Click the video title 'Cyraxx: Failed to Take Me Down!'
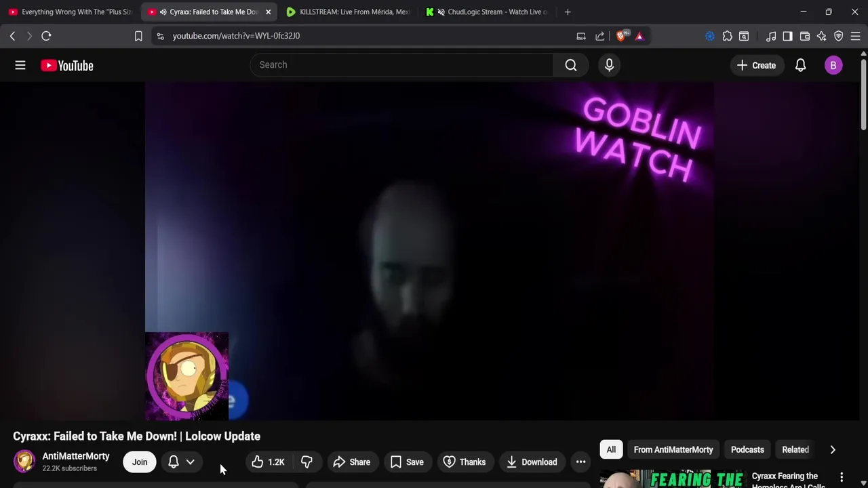The height and width of the screenshot is (488, 868). pyautogui.click(x=137, y=436)
